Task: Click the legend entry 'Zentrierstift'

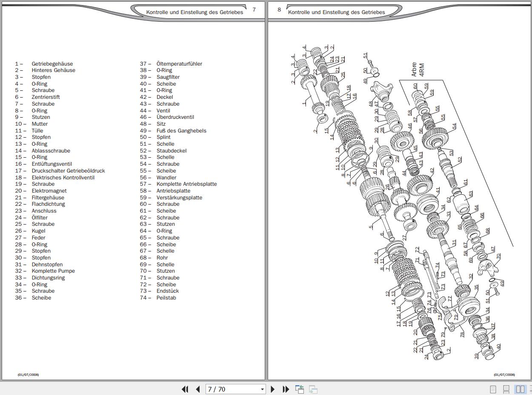Action: tap(46, 97)
